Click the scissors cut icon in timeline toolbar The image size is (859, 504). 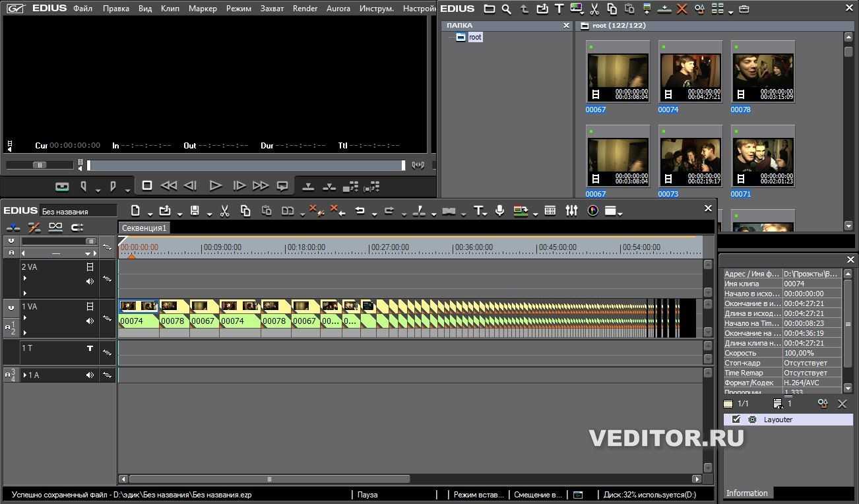coord(224,210)
